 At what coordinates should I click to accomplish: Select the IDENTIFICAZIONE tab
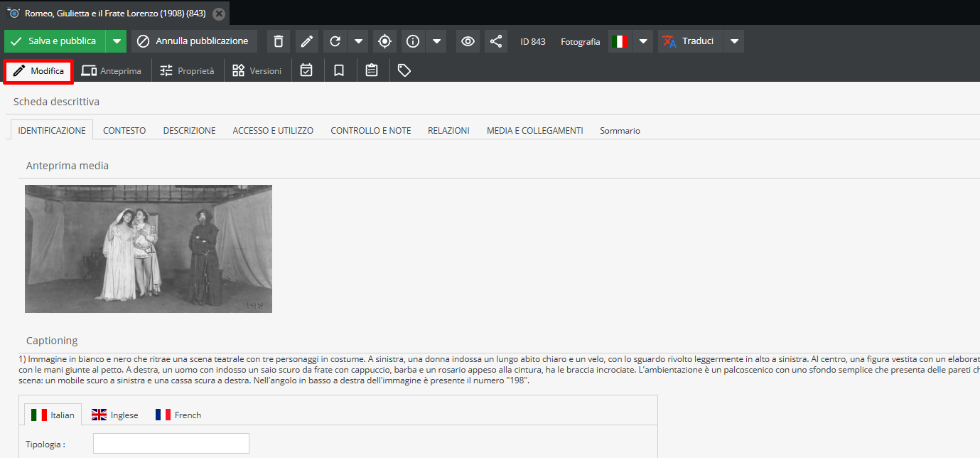tap(52, 130)
